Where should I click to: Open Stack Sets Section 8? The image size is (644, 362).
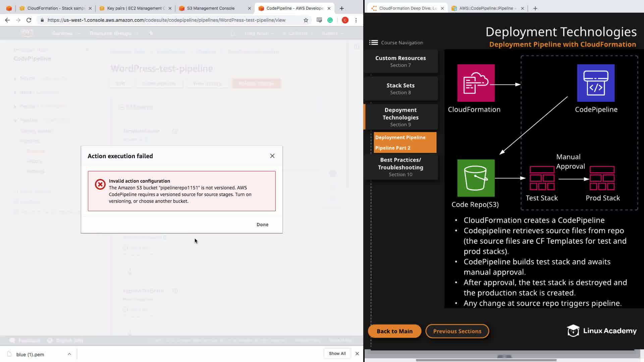400,89
